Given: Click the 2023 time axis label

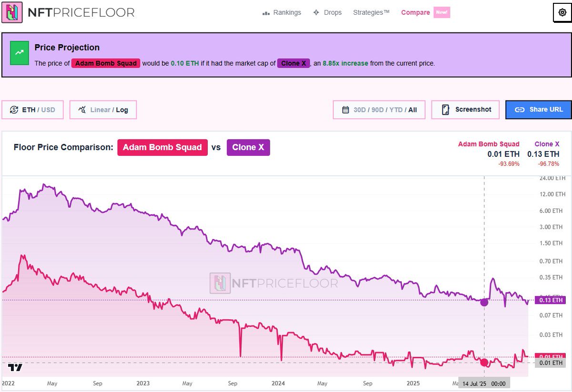Looking at the screenshot, I should click(143, 383).
